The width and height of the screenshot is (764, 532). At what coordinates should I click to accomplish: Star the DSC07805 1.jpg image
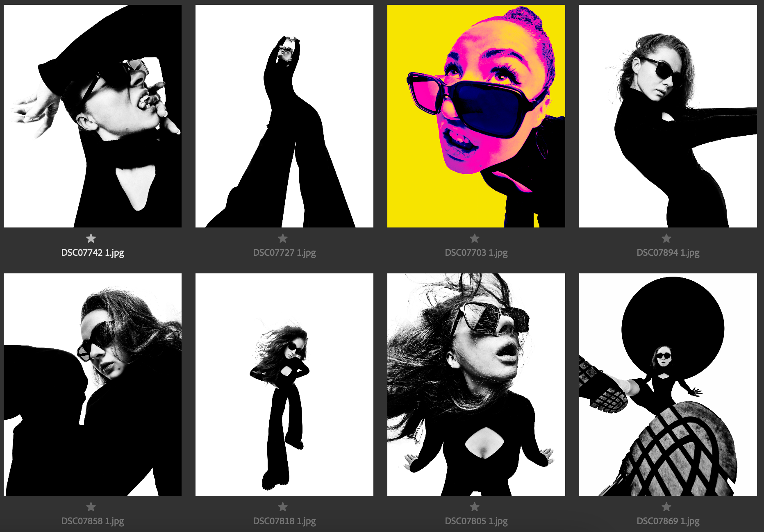(x=475, y=507)
